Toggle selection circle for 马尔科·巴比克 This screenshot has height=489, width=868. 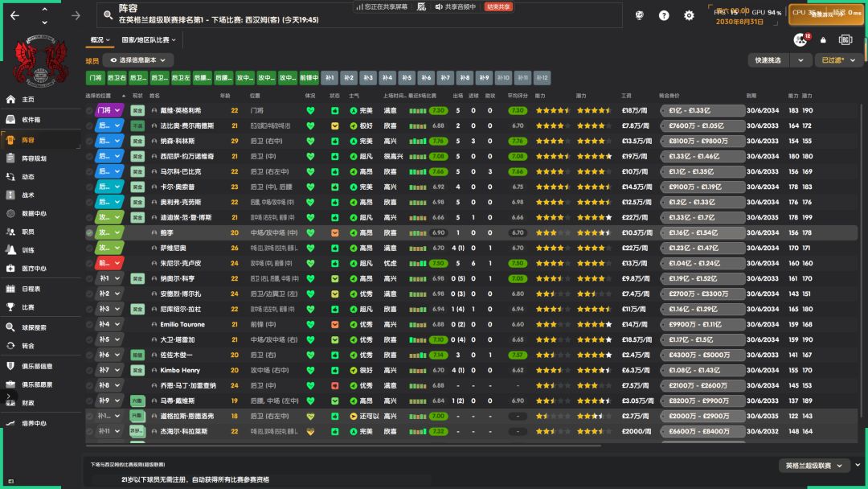click(90, 171)
